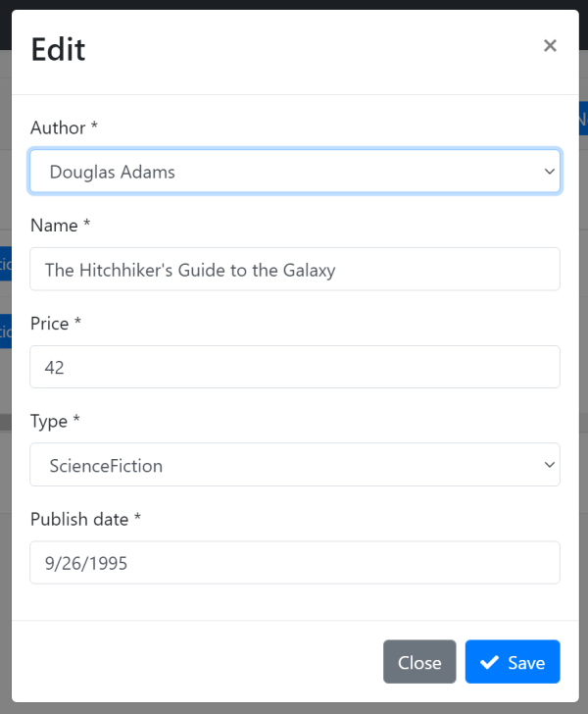The width and height of the screenshot is (588, 714).
Task: Click the chevron arrow of Type select
Action: click(x=549, y=465)
